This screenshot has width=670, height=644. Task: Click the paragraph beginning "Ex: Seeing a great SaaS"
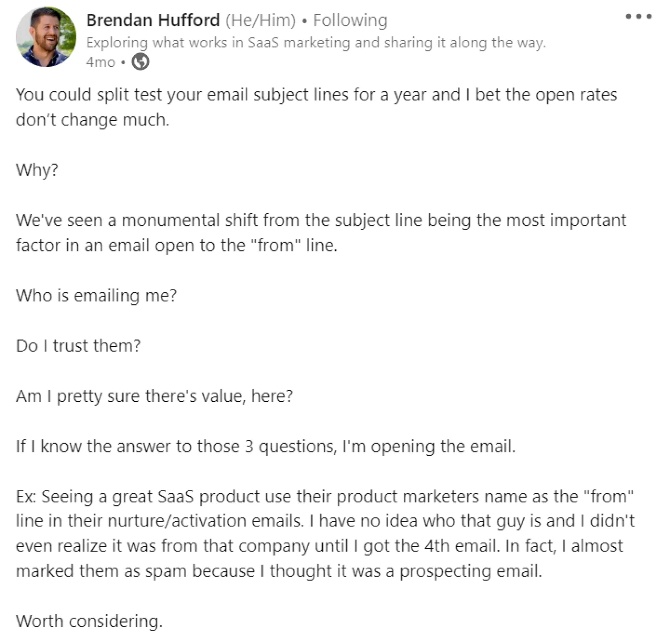[325, 533]
